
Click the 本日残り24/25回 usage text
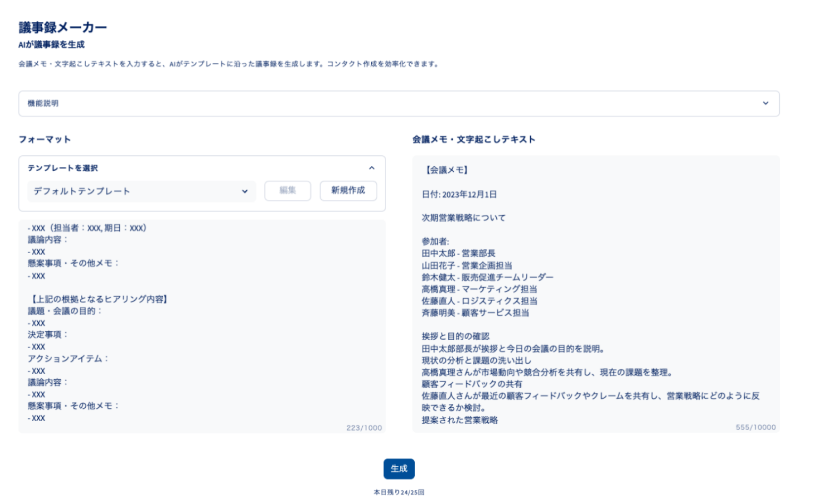pyautogui.click(x=399, y=492)
